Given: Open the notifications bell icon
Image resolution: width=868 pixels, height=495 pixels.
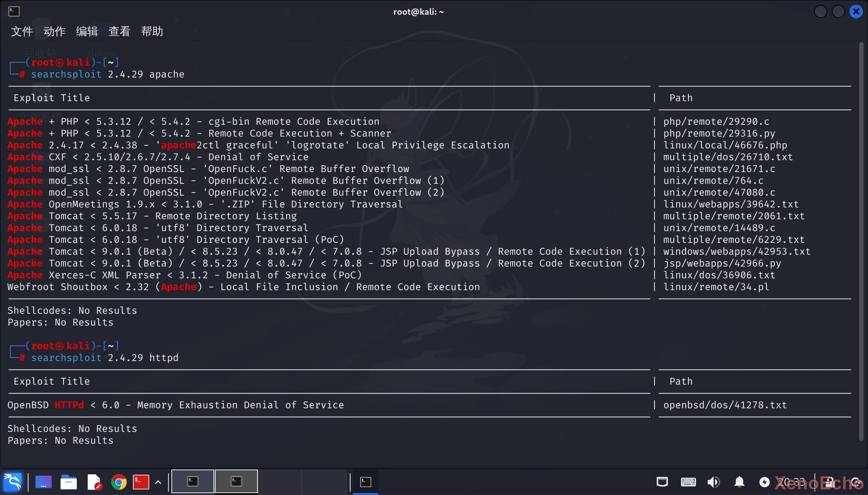Looking at the screenshot, I should [739, 482].
